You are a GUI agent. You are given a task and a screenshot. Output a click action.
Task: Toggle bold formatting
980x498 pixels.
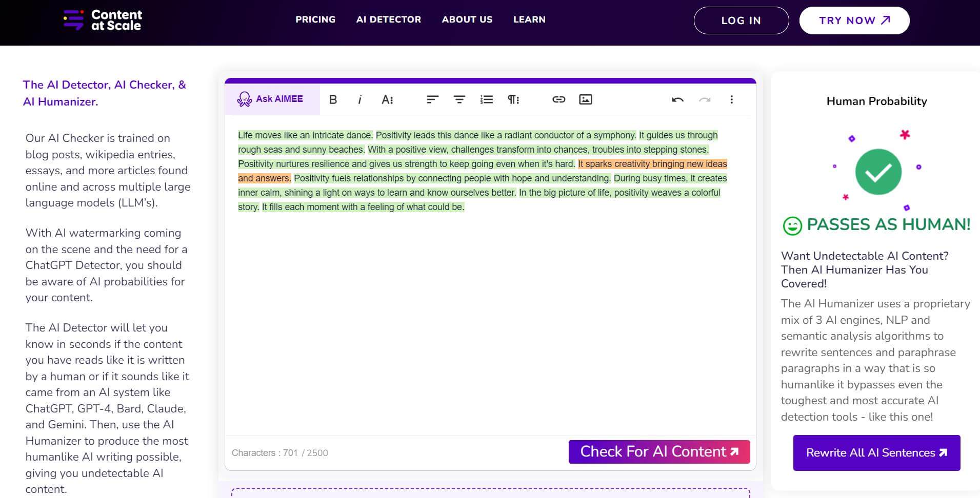click(x=333, y=99)
